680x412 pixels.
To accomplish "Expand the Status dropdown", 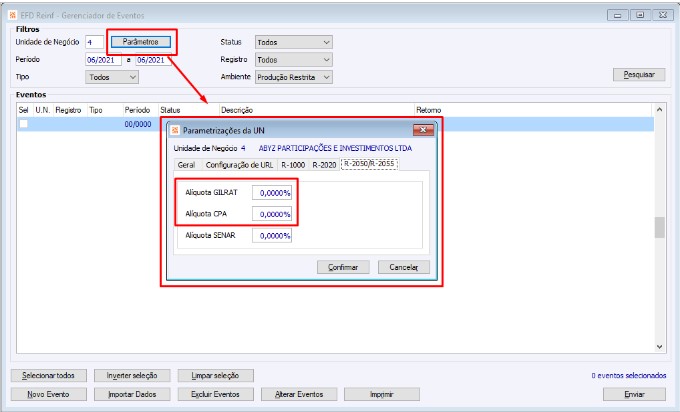I will coord(294,42).
